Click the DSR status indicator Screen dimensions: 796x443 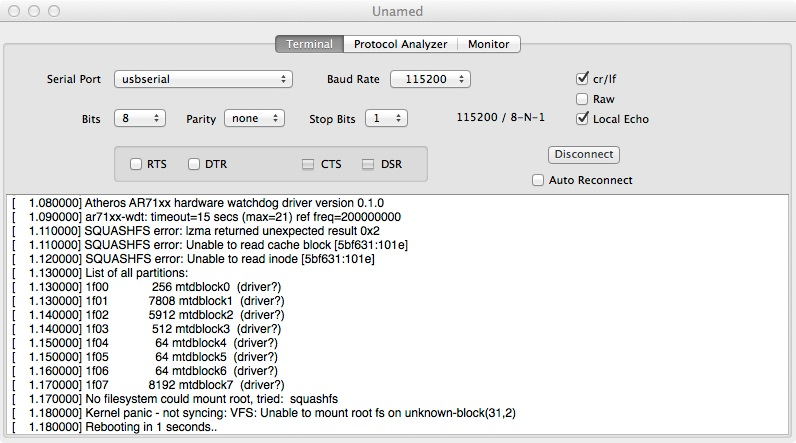[368, 164]
